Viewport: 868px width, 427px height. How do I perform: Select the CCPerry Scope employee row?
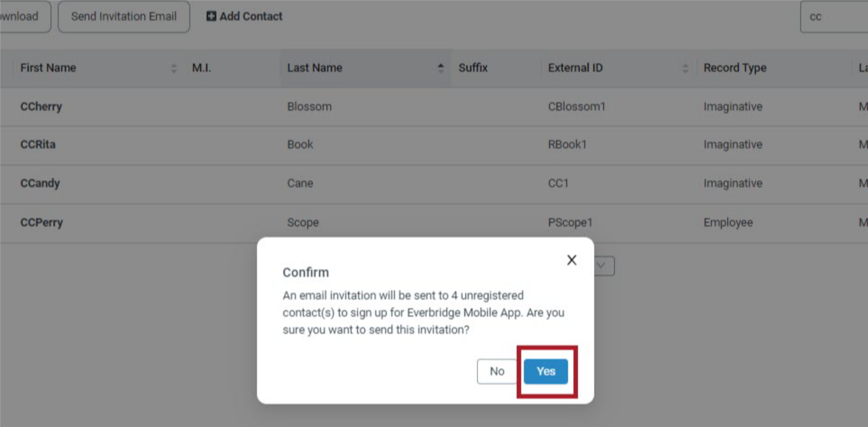click(x=181, y=222)
